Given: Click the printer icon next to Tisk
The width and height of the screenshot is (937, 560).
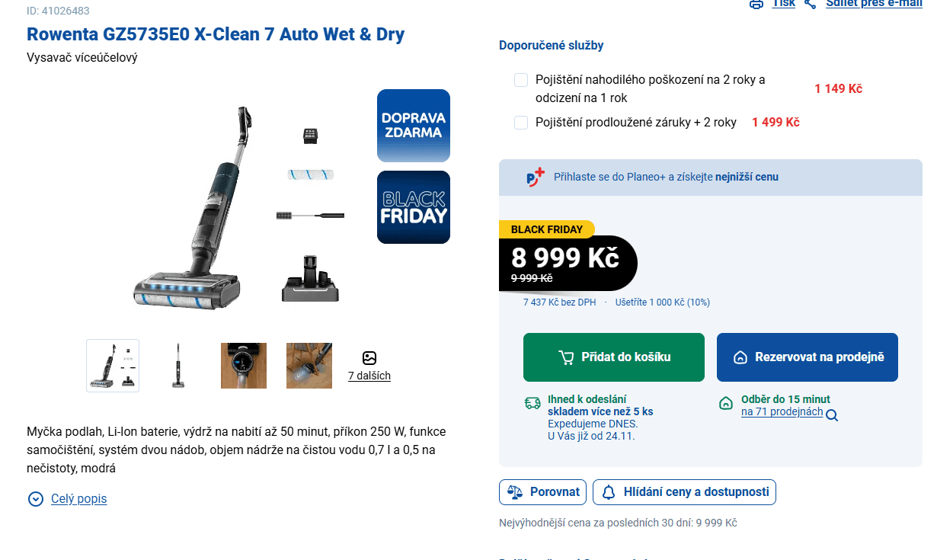Looking at the screenshot, I should [x=756, y=4].
